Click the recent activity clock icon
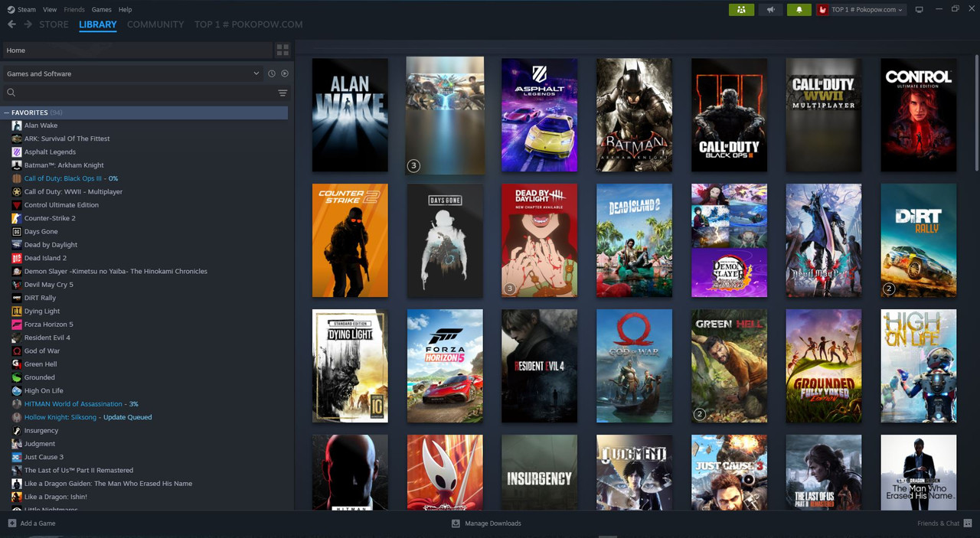The image size is (980, 538). click(271, 73)
